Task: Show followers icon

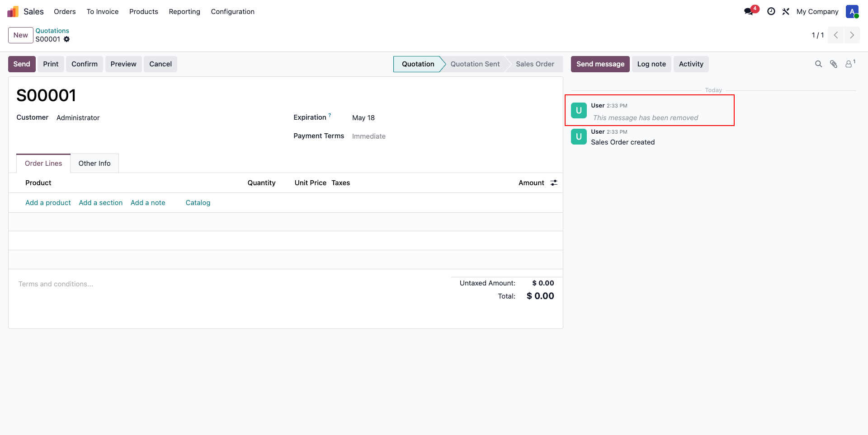Action: point(850,64)
